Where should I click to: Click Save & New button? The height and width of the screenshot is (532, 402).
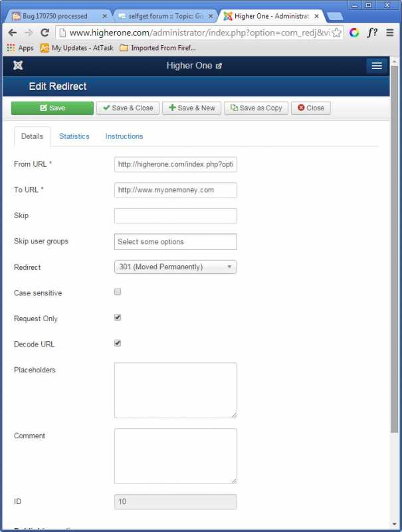tap(191, 108)
